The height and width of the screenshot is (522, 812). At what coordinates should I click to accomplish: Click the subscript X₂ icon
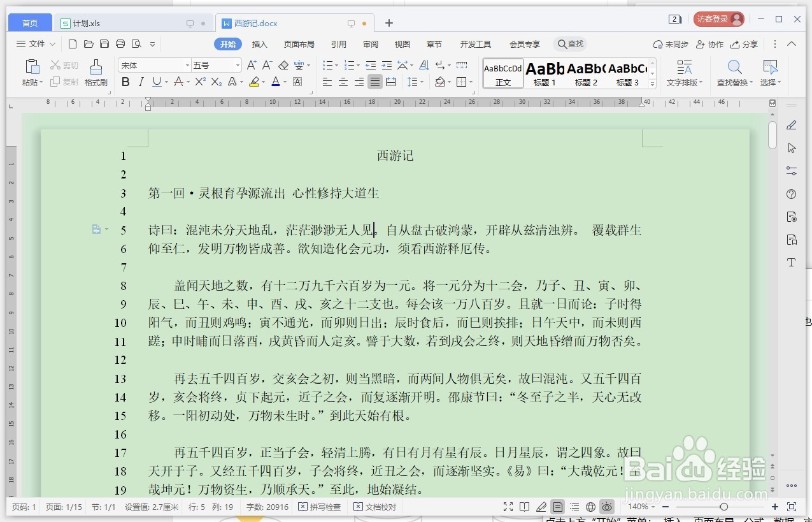(217, 82)
